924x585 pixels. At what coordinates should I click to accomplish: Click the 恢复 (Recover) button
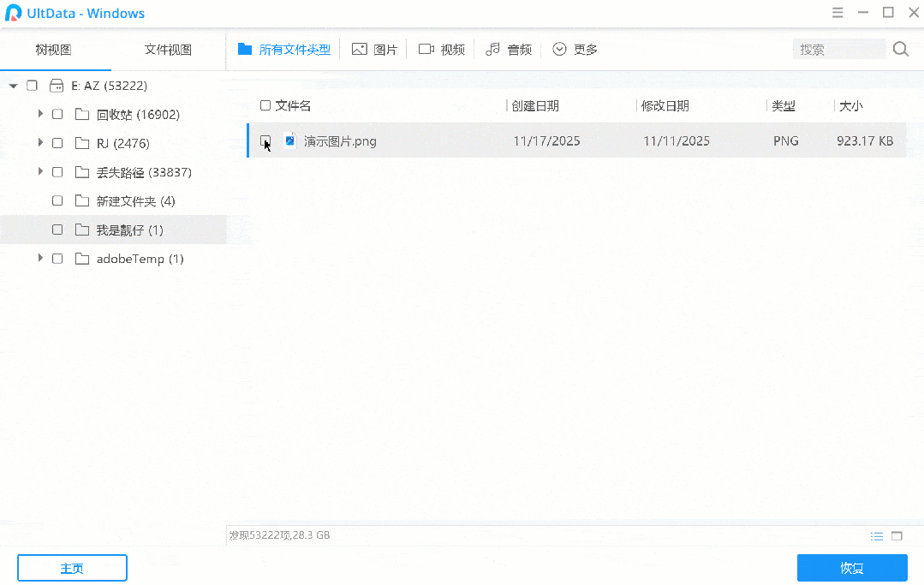tap(851, 567)
